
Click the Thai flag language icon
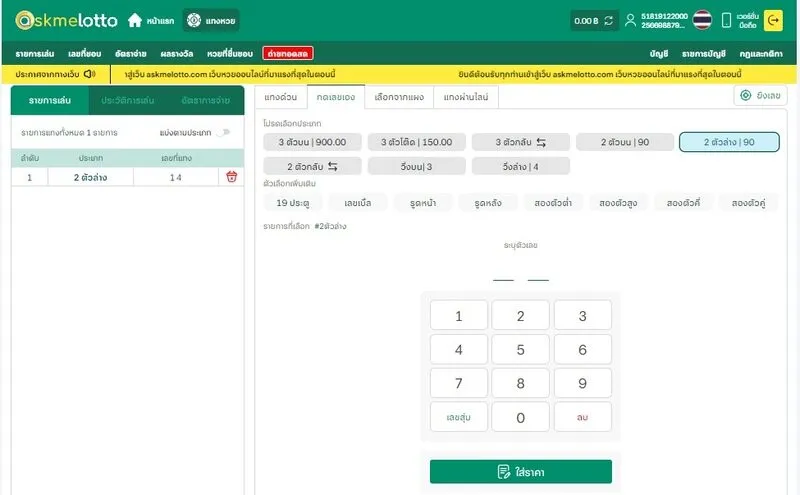[x=702, y=20]
